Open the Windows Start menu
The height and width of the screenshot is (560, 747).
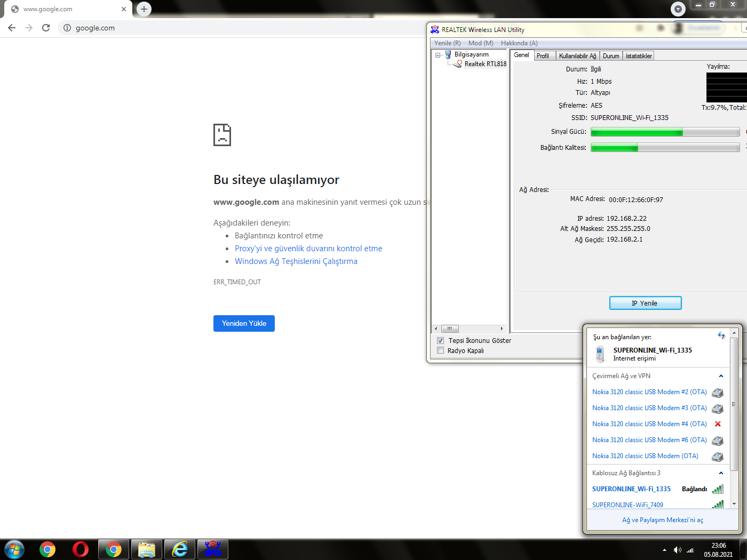[x=14, y=549]
